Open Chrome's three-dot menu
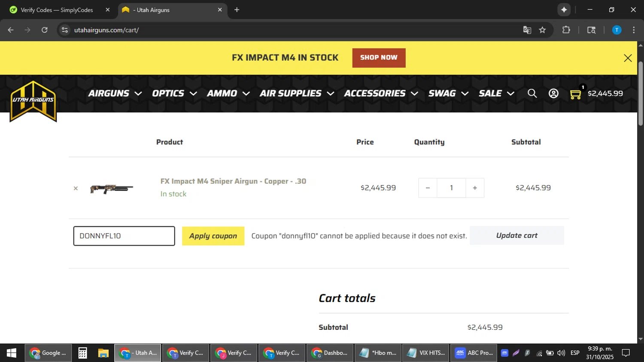The height and width of the screenshot is (362, 644). pyautogui.click(x=634, y=30)
